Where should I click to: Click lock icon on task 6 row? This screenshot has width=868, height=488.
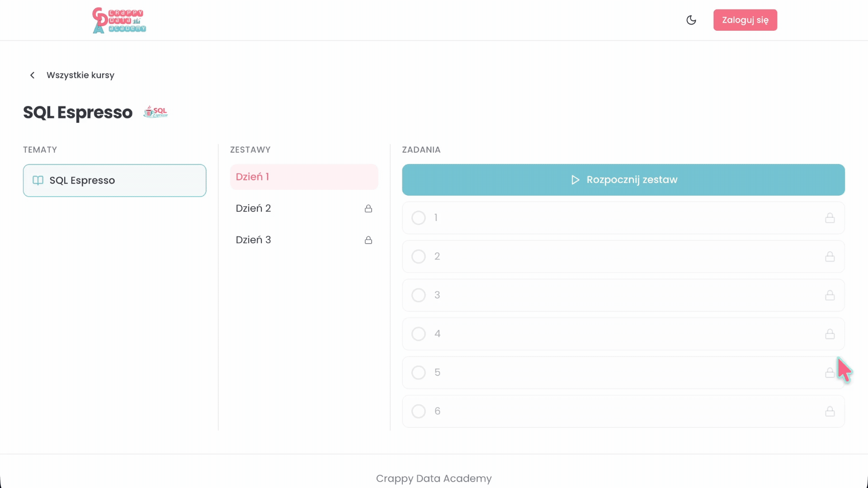830,411
